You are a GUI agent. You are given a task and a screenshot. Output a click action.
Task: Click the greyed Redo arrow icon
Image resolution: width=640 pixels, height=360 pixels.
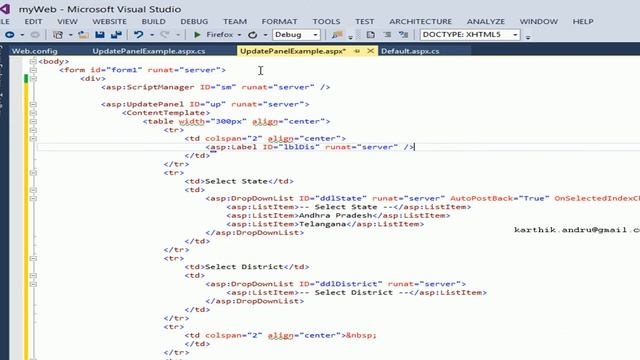165,35
